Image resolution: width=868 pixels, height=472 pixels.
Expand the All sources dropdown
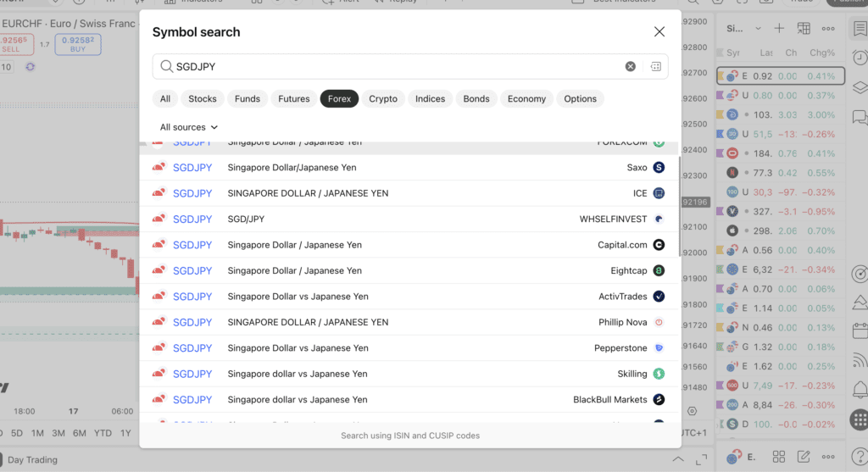tap(188, 127)
